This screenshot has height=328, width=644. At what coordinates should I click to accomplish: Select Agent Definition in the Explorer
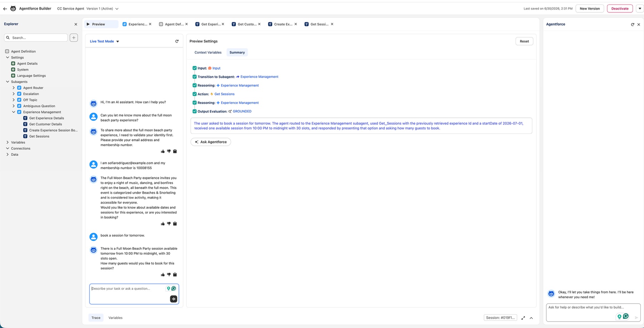(23, 52)
